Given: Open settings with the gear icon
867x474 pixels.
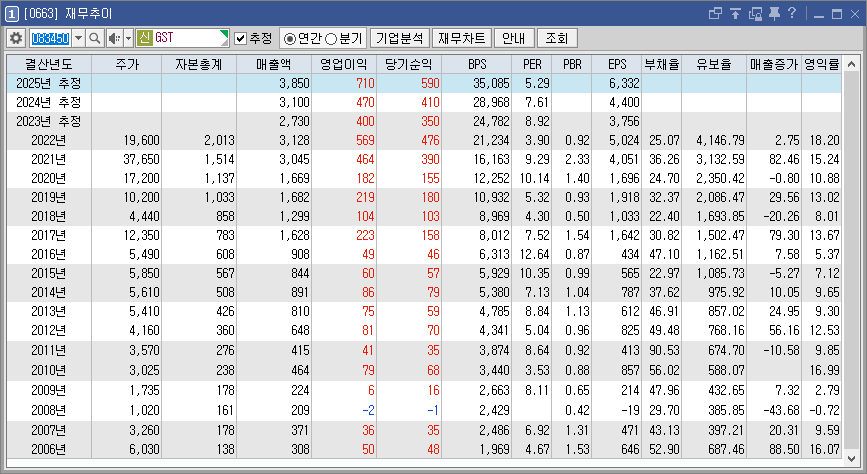Looking at the screenshot, I should click(x=16, y=38).
